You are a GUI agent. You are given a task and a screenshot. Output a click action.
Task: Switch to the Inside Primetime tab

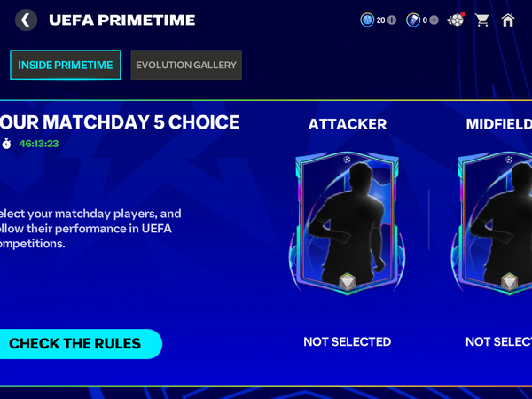click(x=66, y=65)
